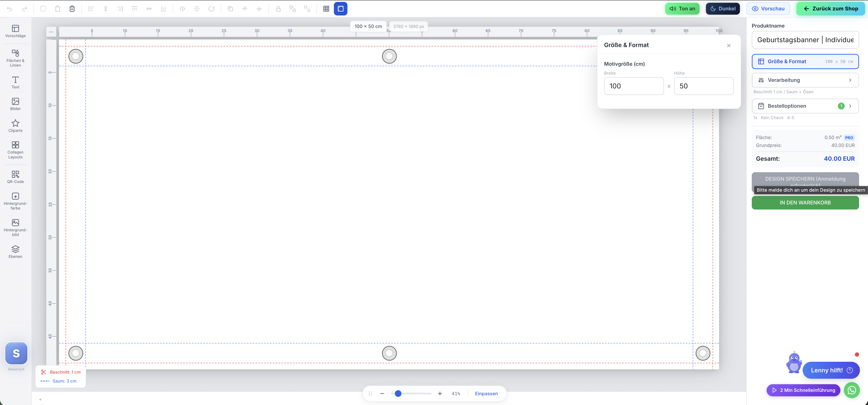The height and width of the screenshot is (405, 868).
Task: Switch to Dunkel dark mode
Action: coord(722,9)
